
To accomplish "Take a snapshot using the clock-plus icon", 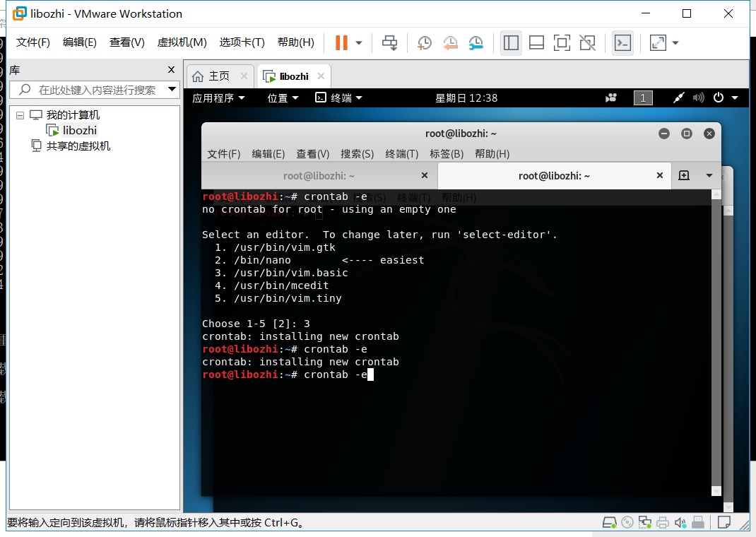I will click(x=425, y=43).
